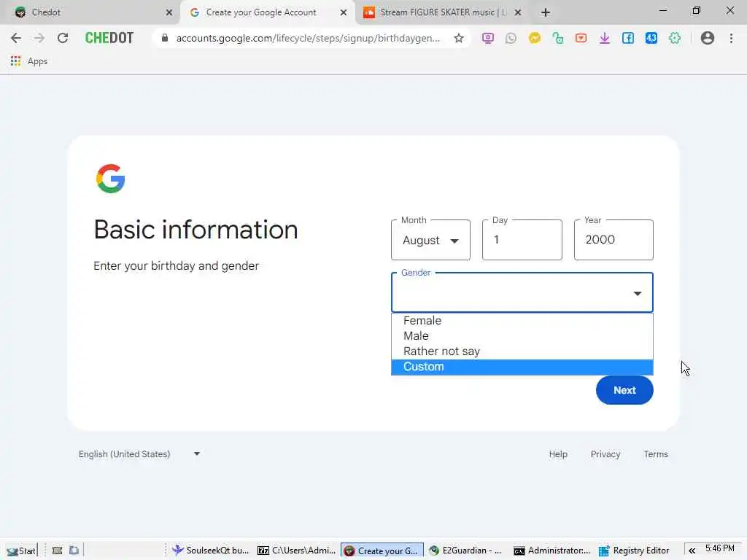Click the Day input field

click(522, 240)
